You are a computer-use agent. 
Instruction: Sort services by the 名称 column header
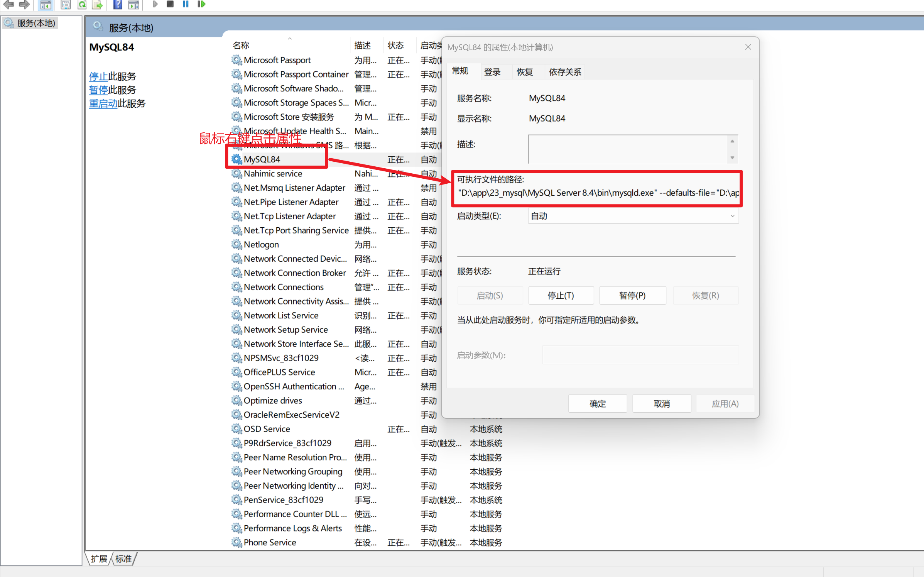pos(241,46)
